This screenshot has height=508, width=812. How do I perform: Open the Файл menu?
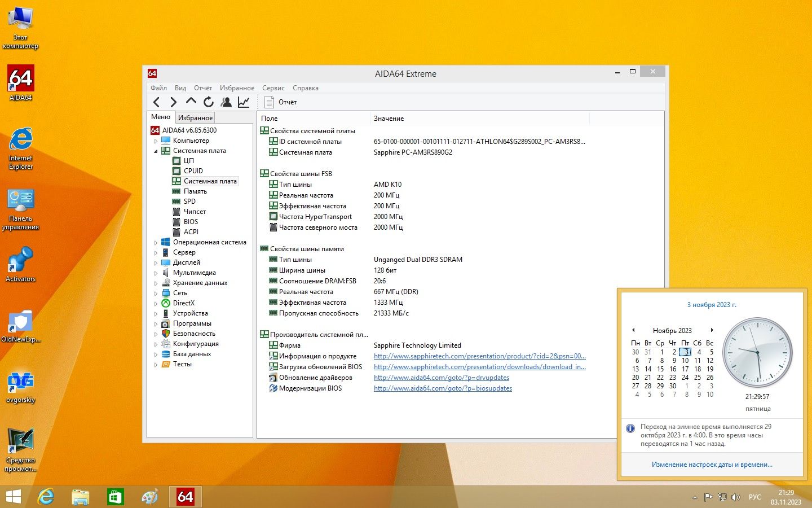click(x=158, y=88)
